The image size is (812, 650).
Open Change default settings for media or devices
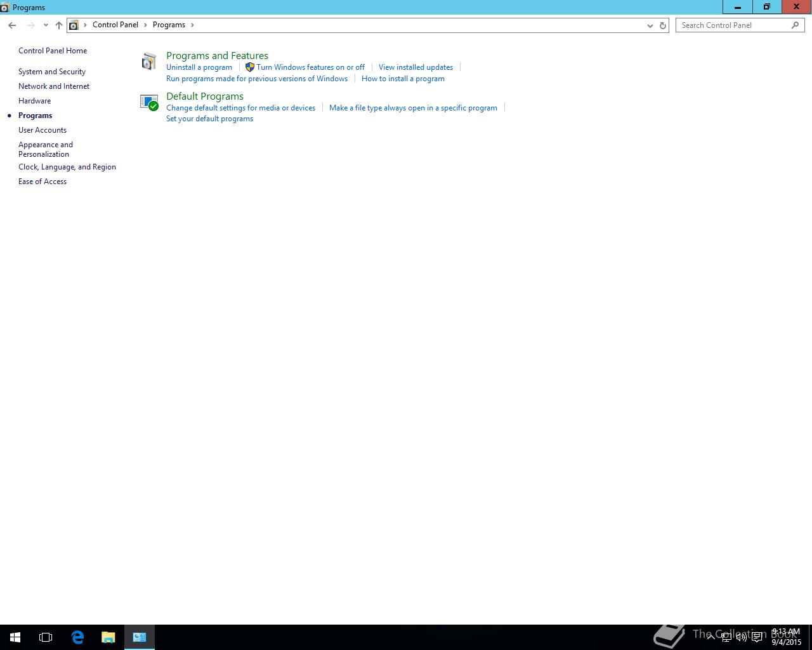click(x=240, y=108)
